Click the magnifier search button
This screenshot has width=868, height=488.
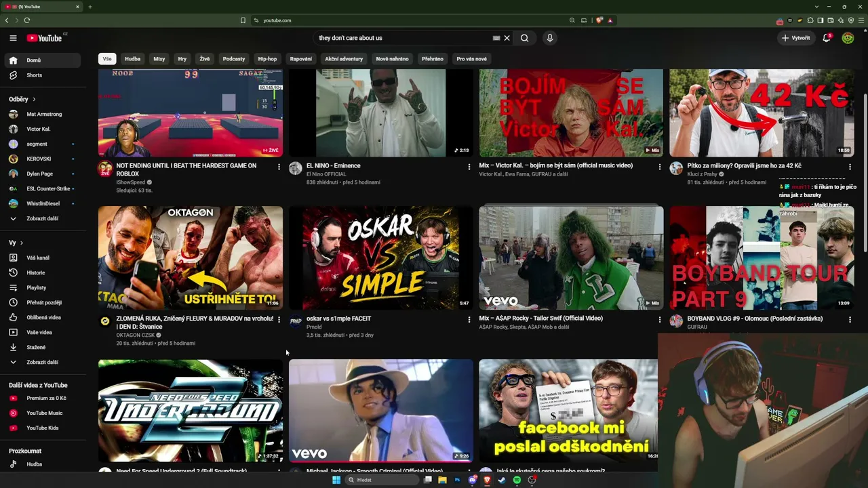(524, 38)
